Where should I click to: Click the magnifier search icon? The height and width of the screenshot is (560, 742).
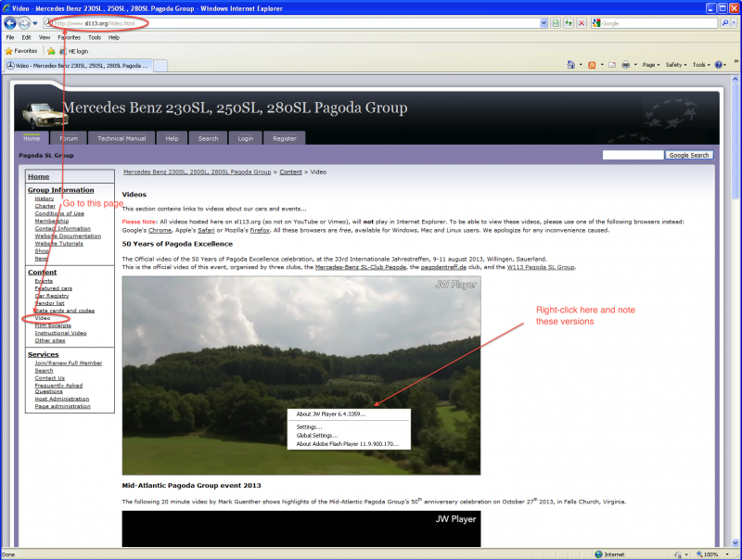725,23
